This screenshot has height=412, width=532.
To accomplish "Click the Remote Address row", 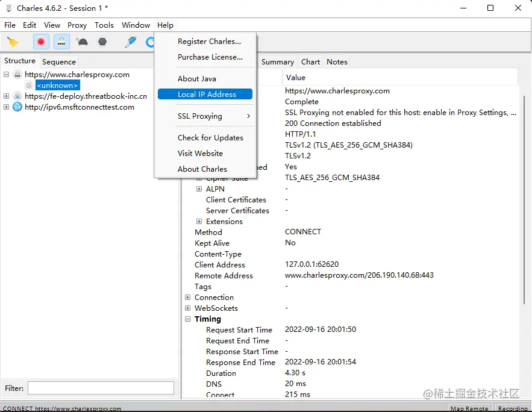I will (351, 275).
